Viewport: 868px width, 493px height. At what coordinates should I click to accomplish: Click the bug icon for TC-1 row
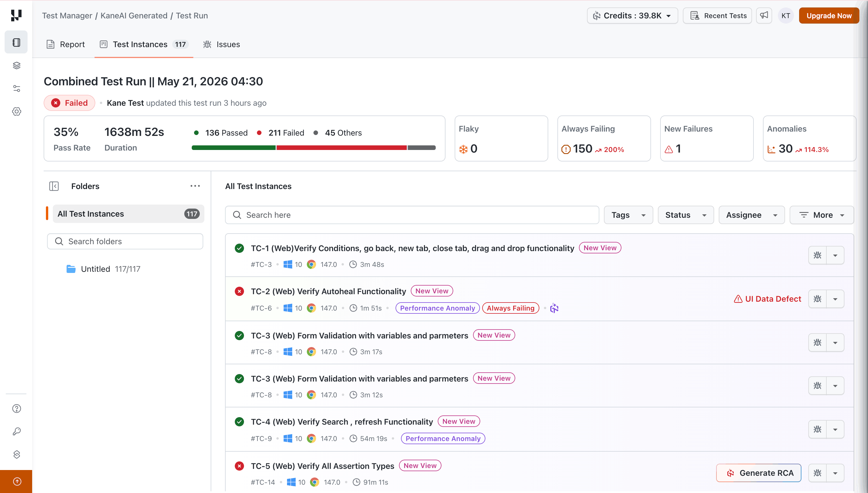point(817,255)
